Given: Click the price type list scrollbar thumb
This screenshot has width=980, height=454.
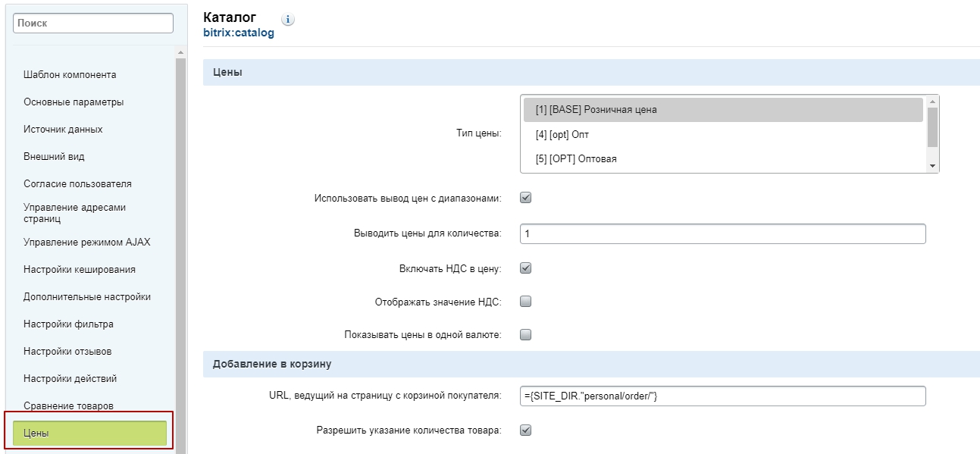Looking at the screenshot, I should pos(932,127).
